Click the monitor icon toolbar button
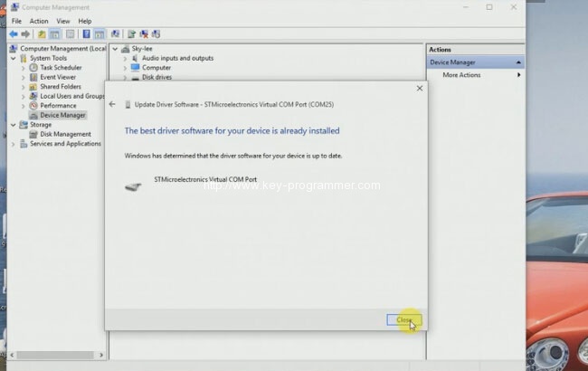Viewport: 588px width, 371px height. (x=115, y=34)
